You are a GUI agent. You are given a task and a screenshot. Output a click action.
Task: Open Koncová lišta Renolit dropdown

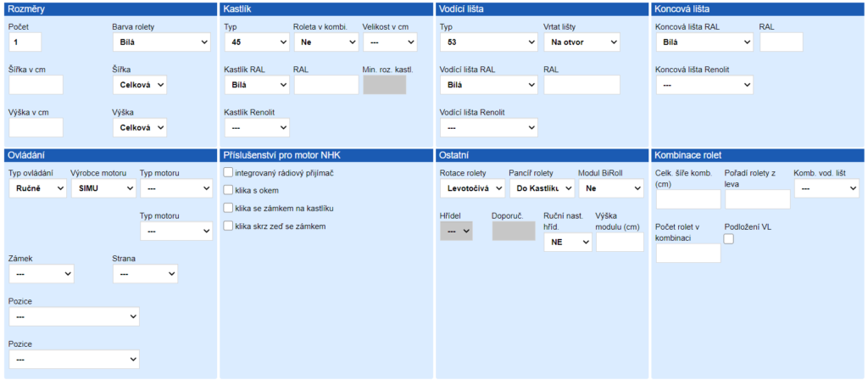click(704, 85)
